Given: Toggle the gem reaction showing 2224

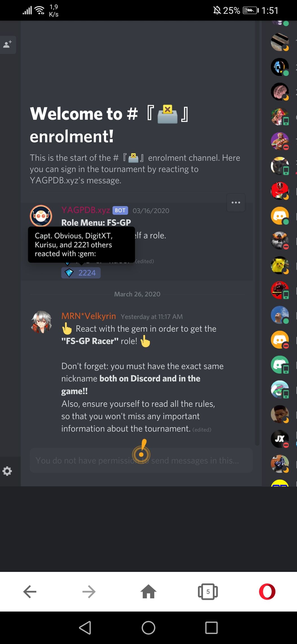Looking at the screenshot, I should pyautogui.click(x=81, y=273).
